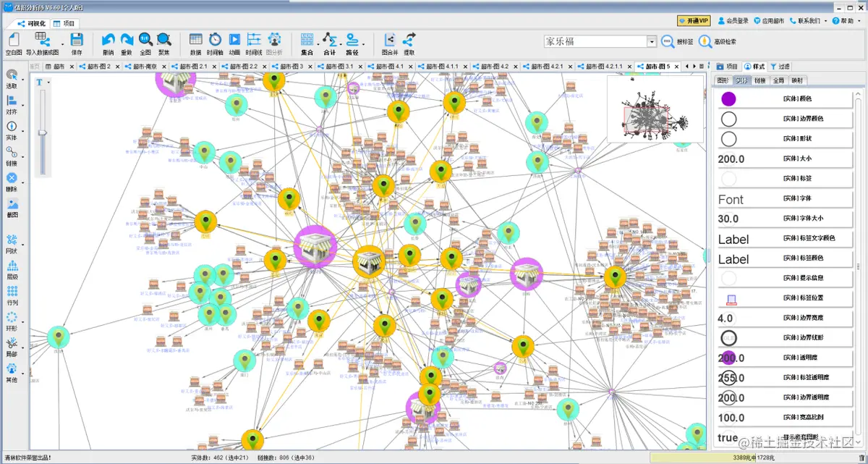Click the [实体] 字体大小 value 30.0
868x464 pixels.
click(728, 218)
